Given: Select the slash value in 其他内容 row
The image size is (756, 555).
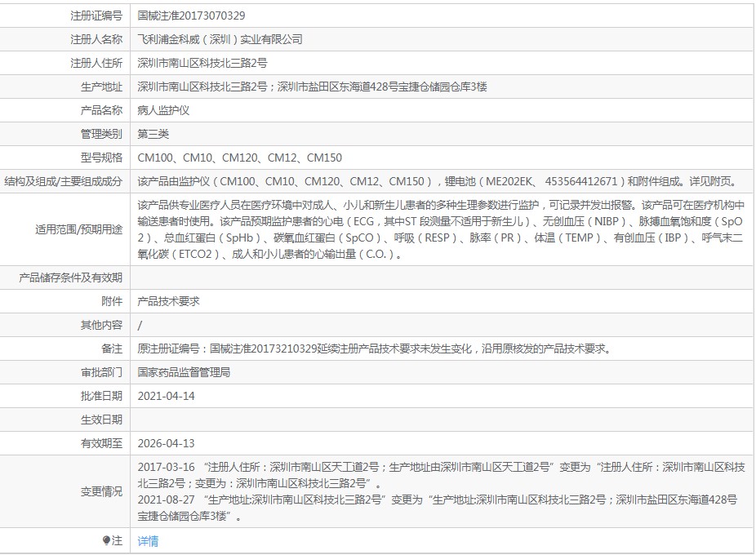Looking at the screenshot, I should tap(140, 326).
